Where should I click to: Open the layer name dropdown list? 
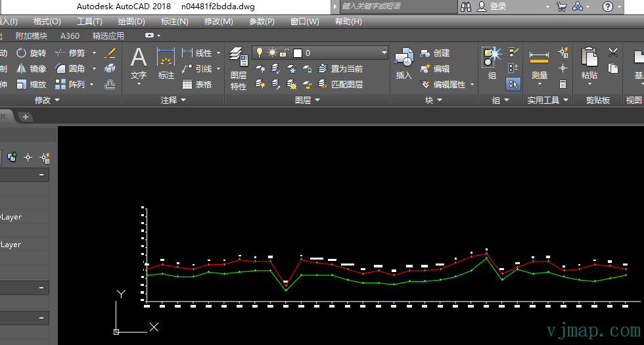pos(384,53)
